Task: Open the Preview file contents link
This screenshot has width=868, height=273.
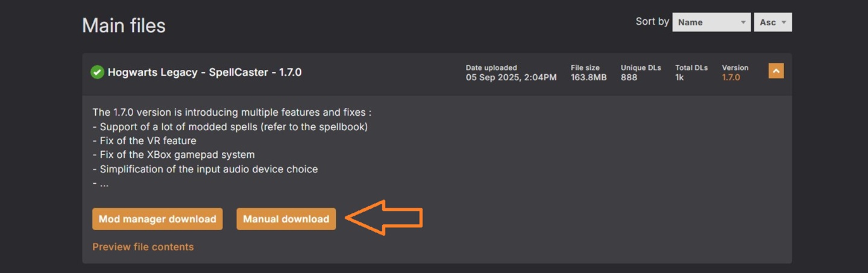Action: click(x=143, y=246)
